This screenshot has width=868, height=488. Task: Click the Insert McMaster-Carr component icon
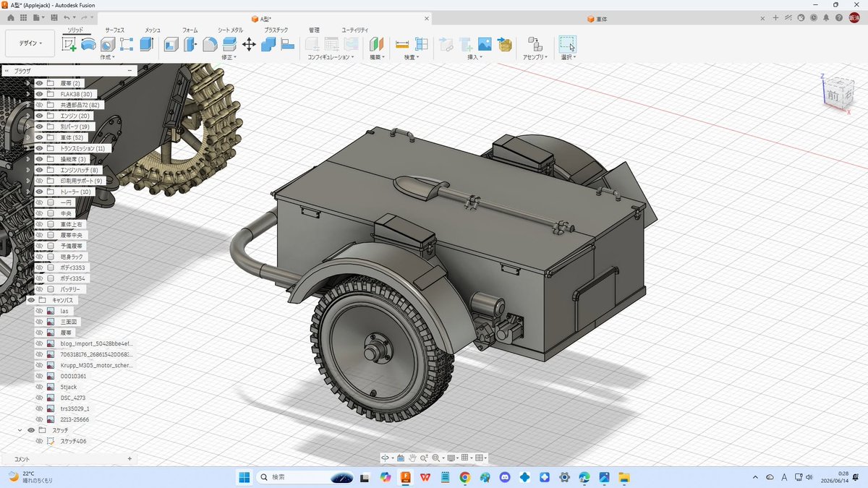point(505,44)
